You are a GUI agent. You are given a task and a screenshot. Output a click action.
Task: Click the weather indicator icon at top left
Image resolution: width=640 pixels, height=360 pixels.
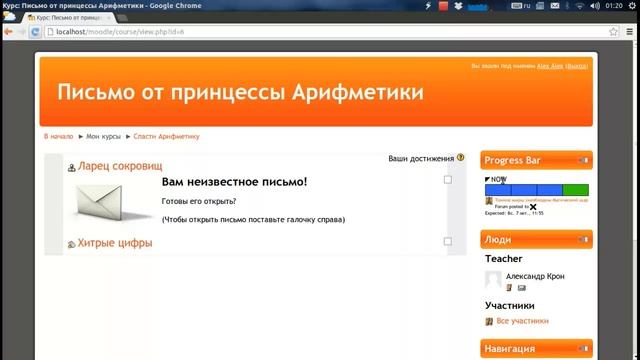pyautogui.click(x=9, y=16)
